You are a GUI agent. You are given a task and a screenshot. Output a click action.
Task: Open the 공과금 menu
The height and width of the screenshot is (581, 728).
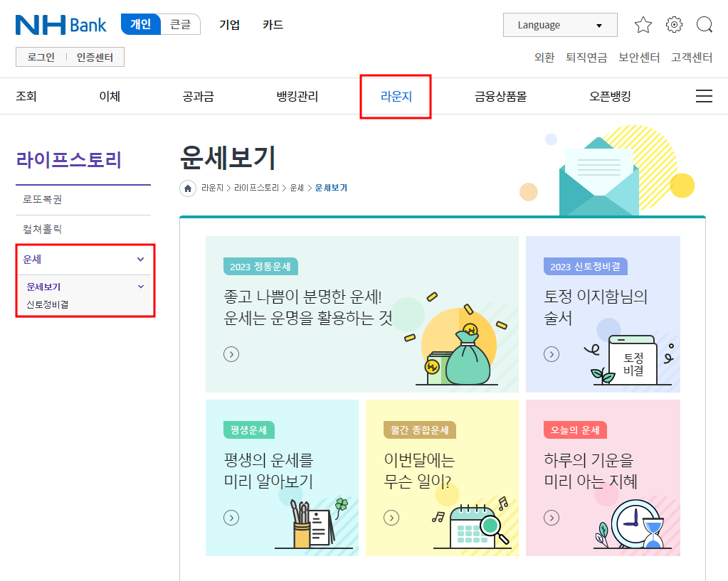coord(199,96)
